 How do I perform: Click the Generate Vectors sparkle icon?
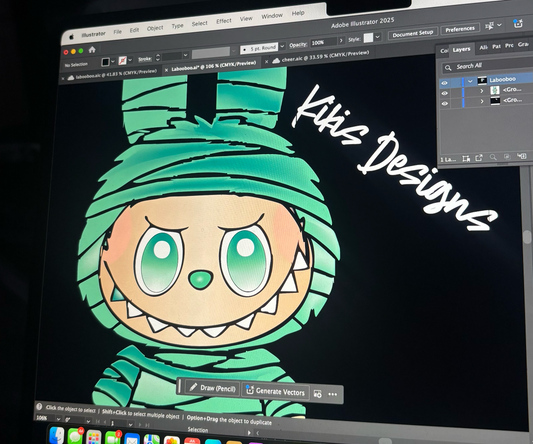(x=250, y=390)
